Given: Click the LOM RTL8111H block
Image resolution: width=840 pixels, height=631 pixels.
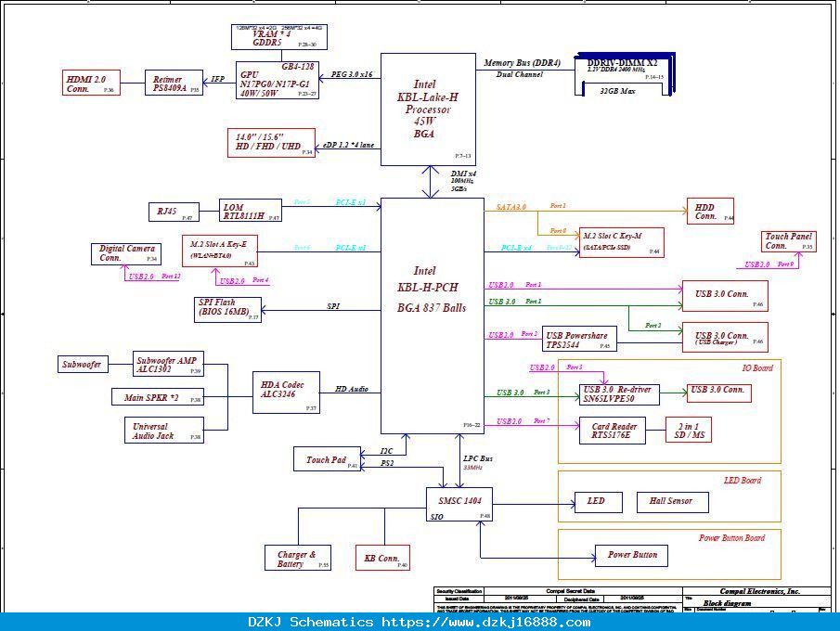Looking at the screenshot, I should tap(251, 210).
